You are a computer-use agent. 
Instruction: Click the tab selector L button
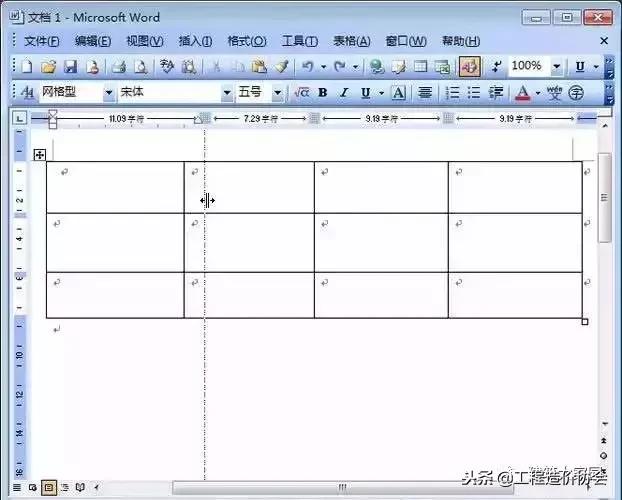[19, 118]
